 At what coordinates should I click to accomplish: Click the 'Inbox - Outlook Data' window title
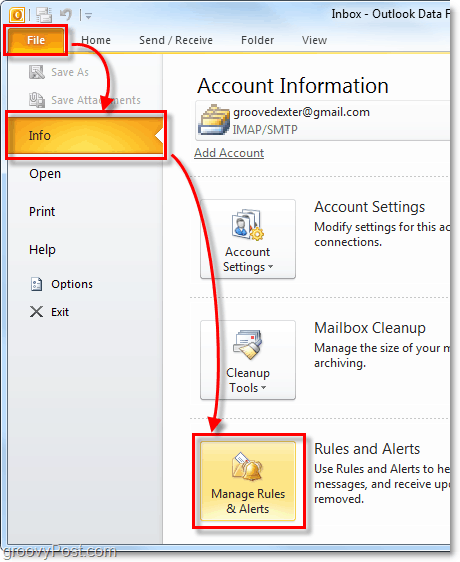(390, 14)
